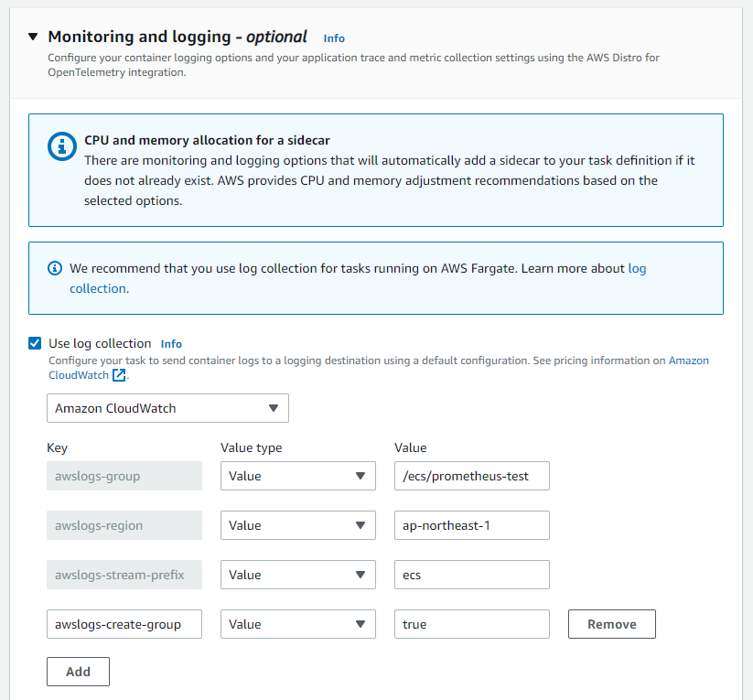
Task: Click the sidecar allocation info circle icon
Action: pyautogui.click(x=61, y=145)
